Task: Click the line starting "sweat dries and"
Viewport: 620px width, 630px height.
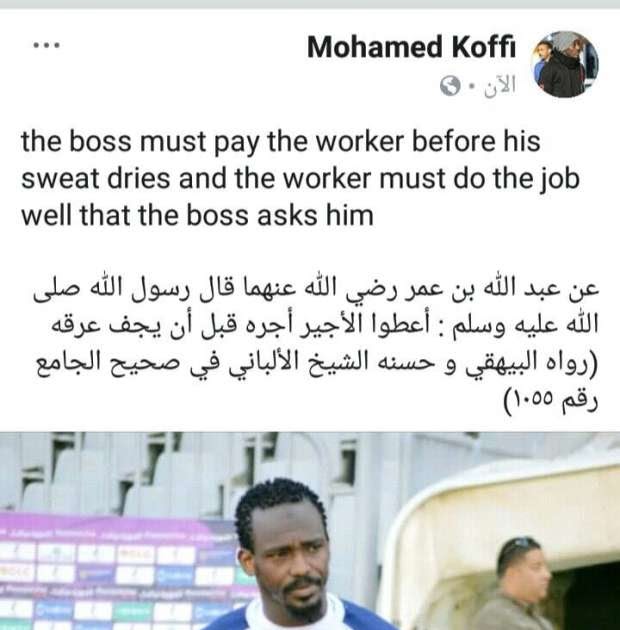Action: pyautogui.click(x=300, y=178)
